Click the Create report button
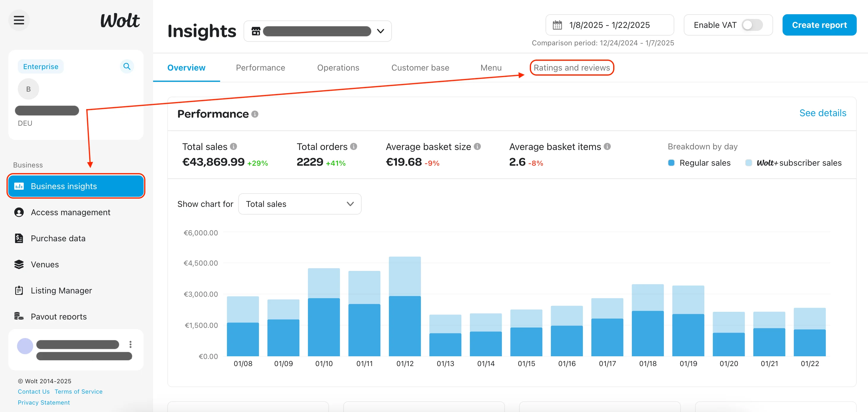The image size is (868, 412). (819, 25)
